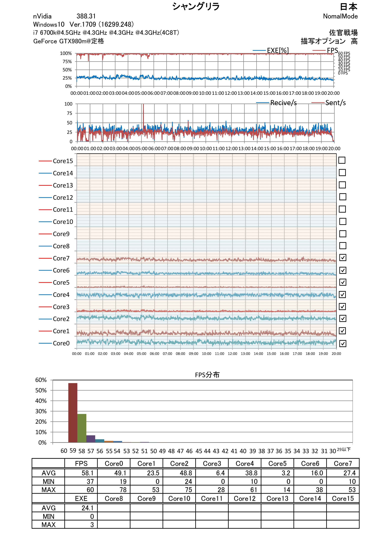
Task: Click the Core1 legend label
Action: point(61,331)
